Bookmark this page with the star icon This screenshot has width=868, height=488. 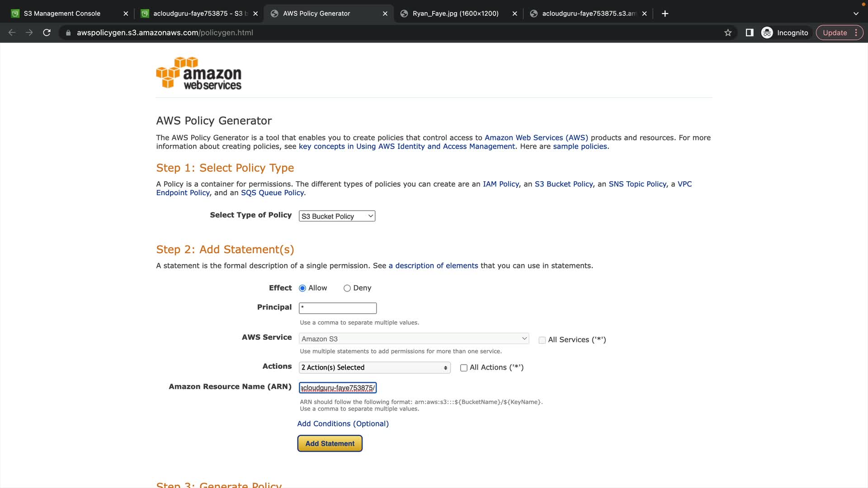(x=728, y=33)
